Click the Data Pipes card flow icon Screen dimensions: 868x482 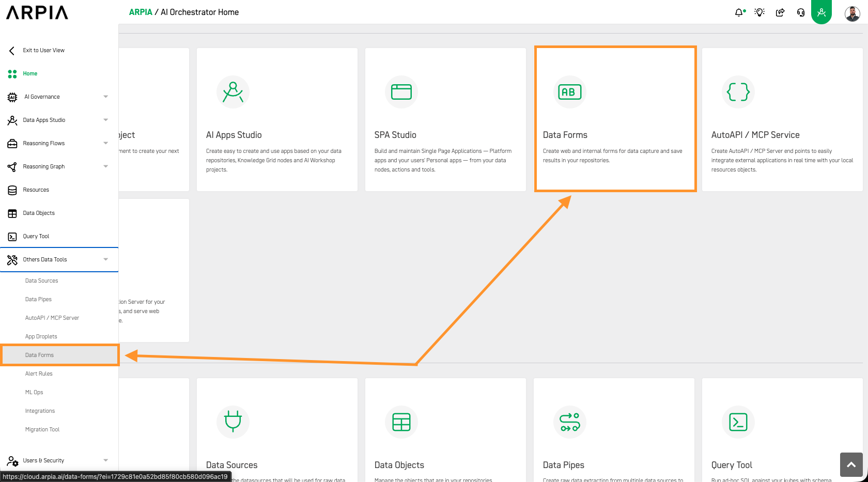[x=570, y=422]
